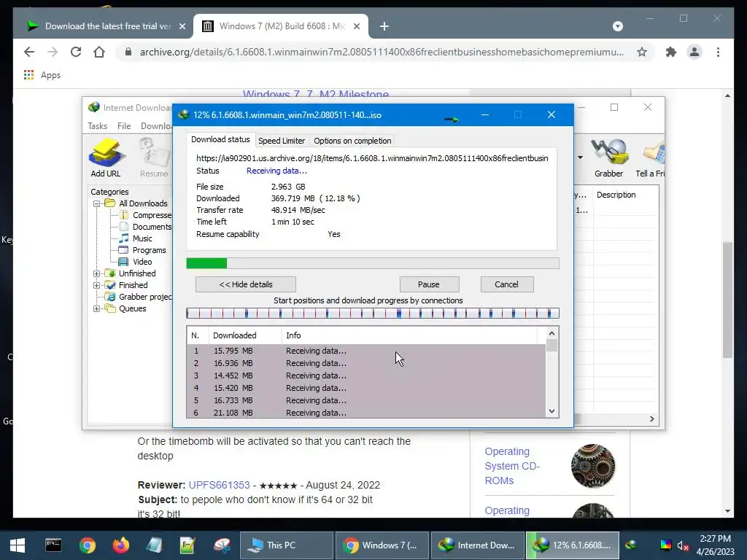Screen dimensions: 747x560
Task: Click the connections progress segment bar
Action: click(373, 313)
